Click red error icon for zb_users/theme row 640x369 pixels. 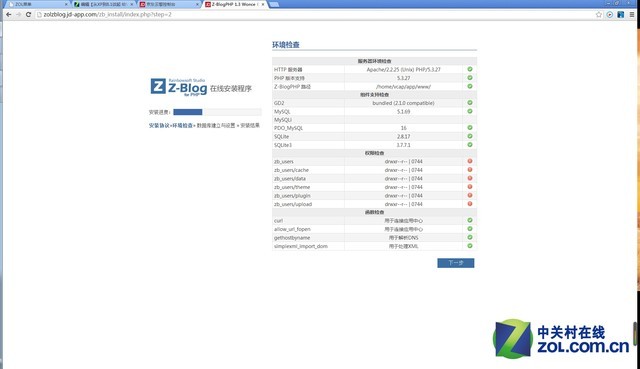coord(470,187)
